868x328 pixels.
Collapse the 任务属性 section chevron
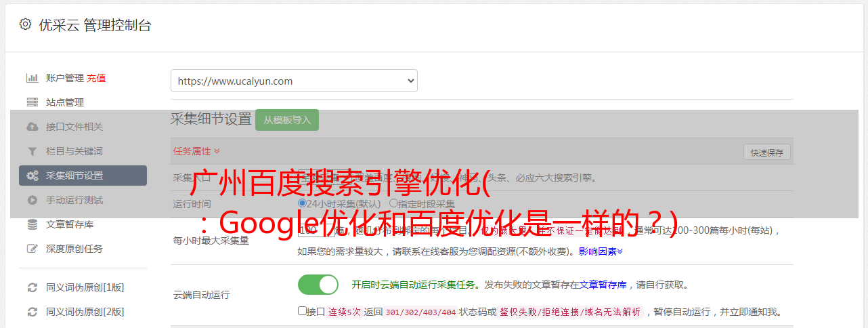(217, 151)
